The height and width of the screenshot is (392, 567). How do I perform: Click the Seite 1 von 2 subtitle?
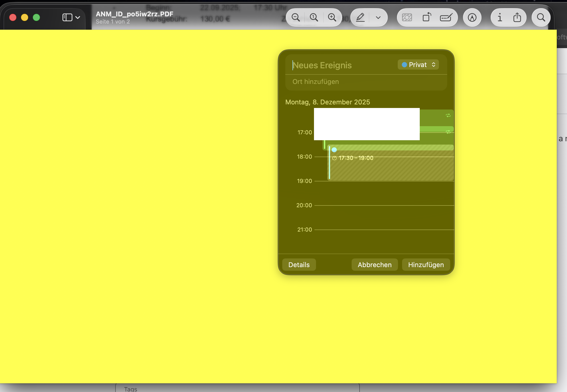point(113,22)
